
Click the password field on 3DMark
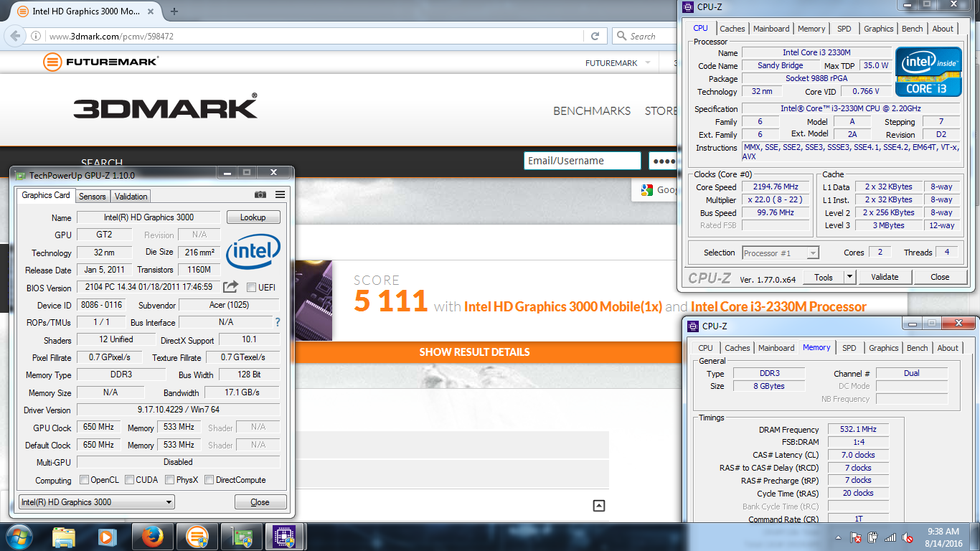(664, 161)
